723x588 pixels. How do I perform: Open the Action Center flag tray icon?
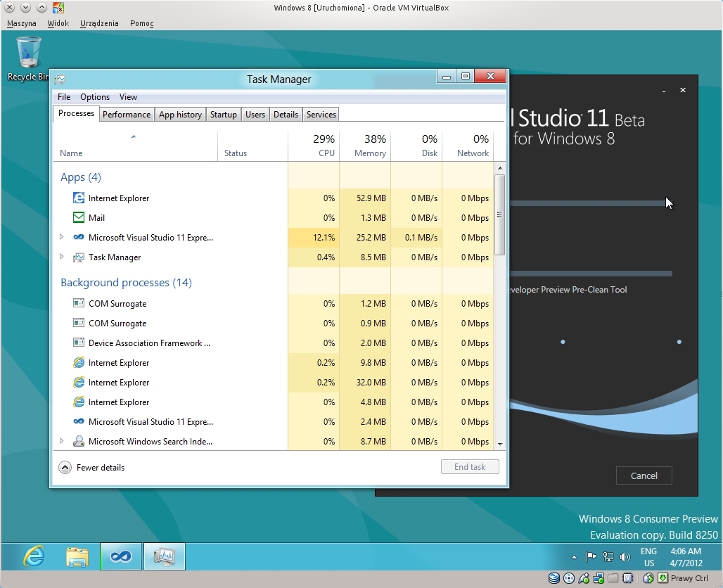point(591,557)
